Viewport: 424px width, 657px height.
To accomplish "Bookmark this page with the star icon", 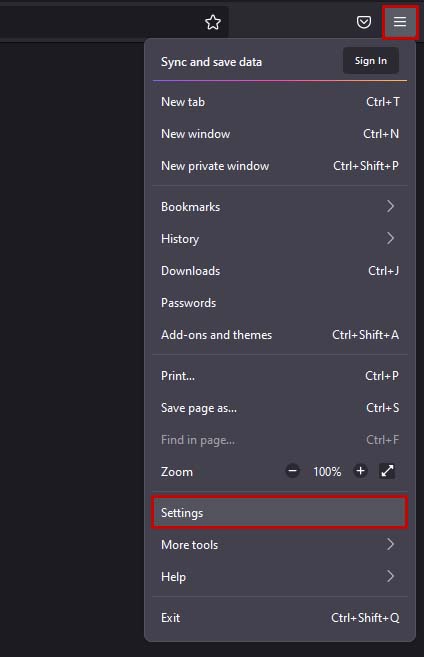I will pos(213,22).
